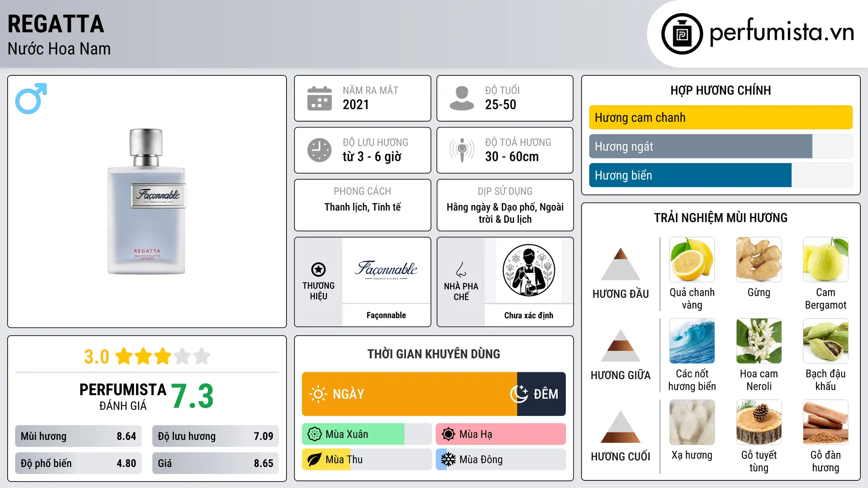Click the longevity value từ 3 - 6 giờ

tap(372, 157)
